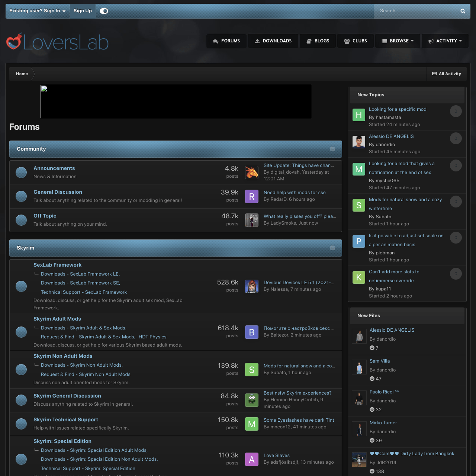This screenshot has height=476, width=476.
Task: Click Baltezor's blue B avatar
Action: coord(252,332)
